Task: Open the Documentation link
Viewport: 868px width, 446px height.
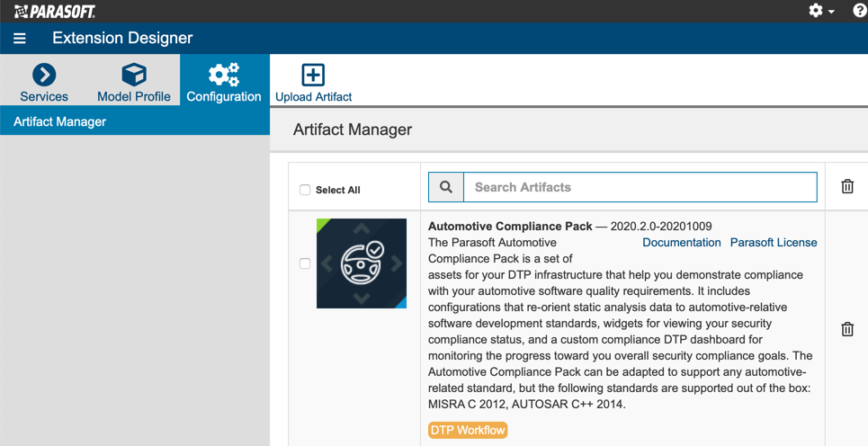Action: 682,243
